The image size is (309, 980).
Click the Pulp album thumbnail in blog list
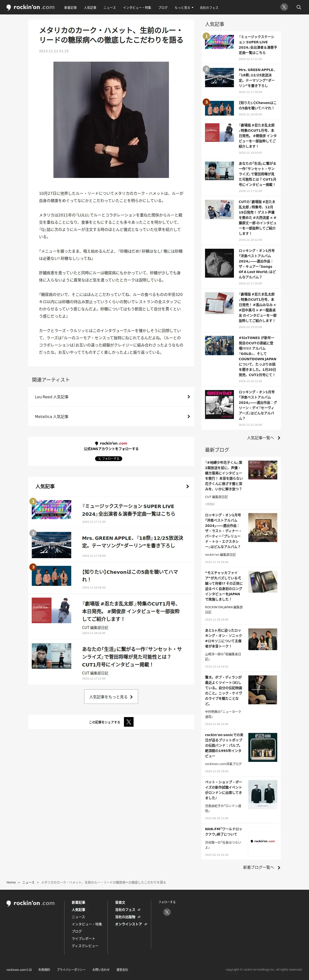263,747
